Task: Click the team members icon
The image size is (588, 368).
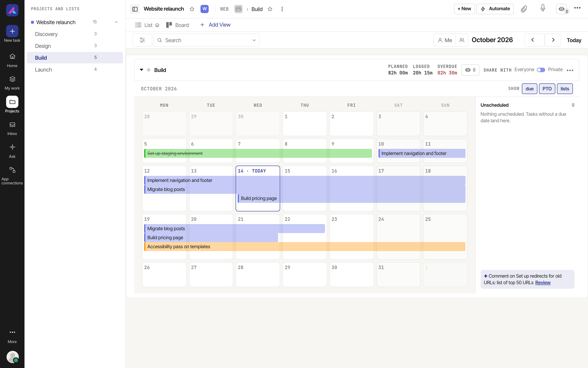Action: pyautogui.click(x=462, y=40)
